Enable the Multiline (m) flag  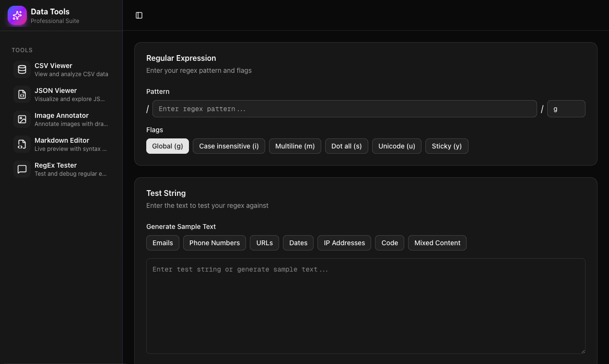pyautogui.click(x=295, y=146)
